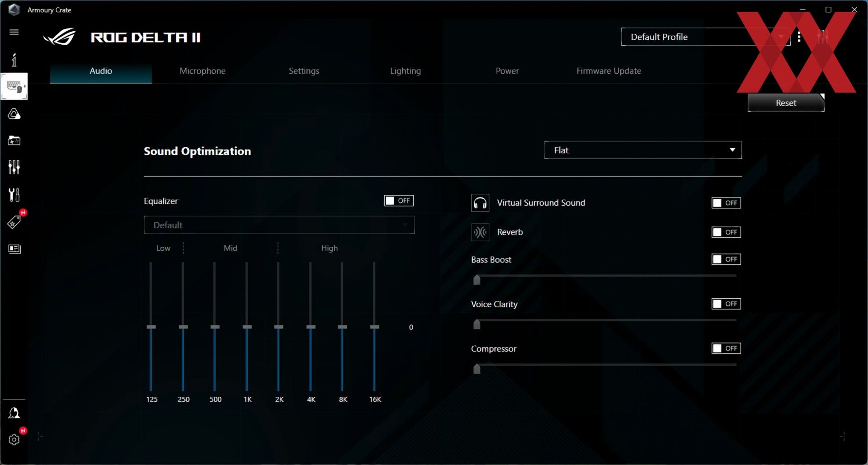The image size is (868, 465).
Task: Click the Bass Boost label
Action: point(491,260)
